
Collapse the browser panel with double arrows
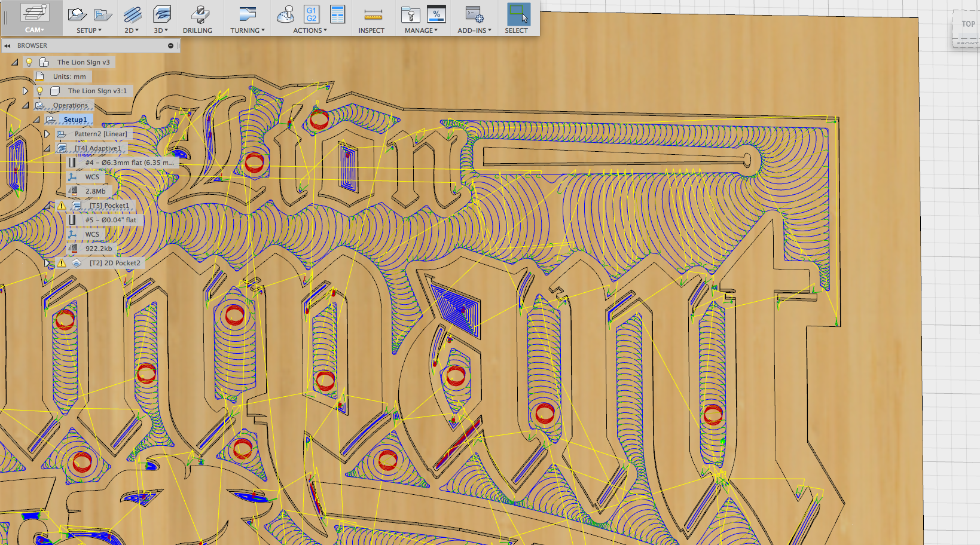7,45
